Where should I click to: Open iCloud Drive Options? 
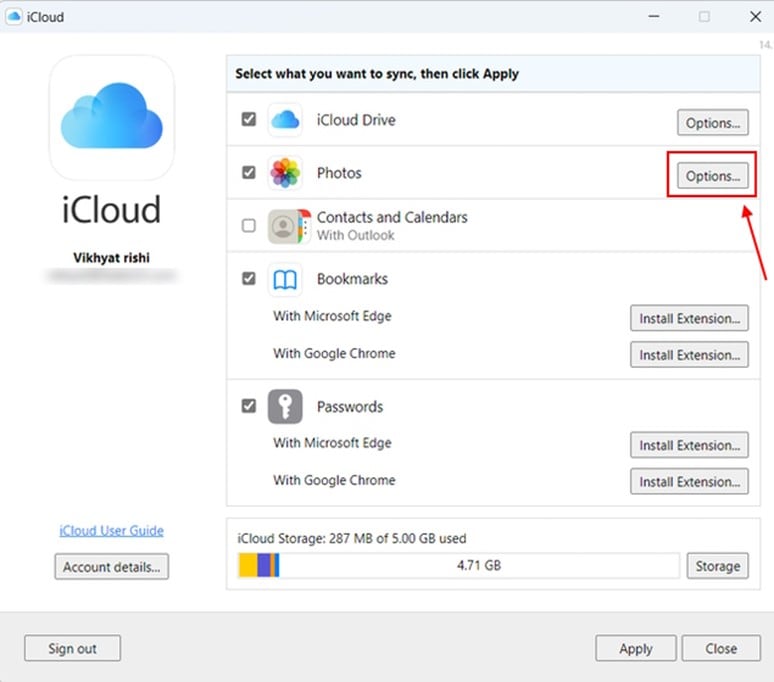tap(712, 123)
